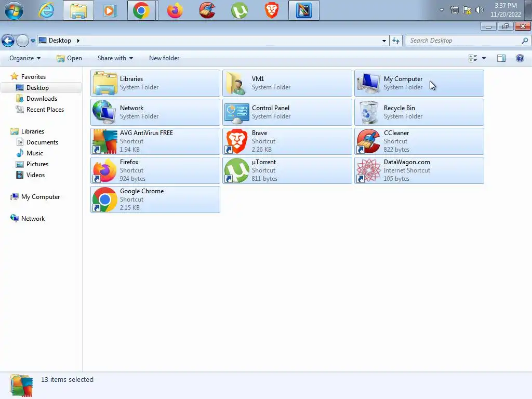The width and height of the screenshot is (532, 399).
Task: Open Windows Media Player from the taskbar
Action: [x=110, y=10]
